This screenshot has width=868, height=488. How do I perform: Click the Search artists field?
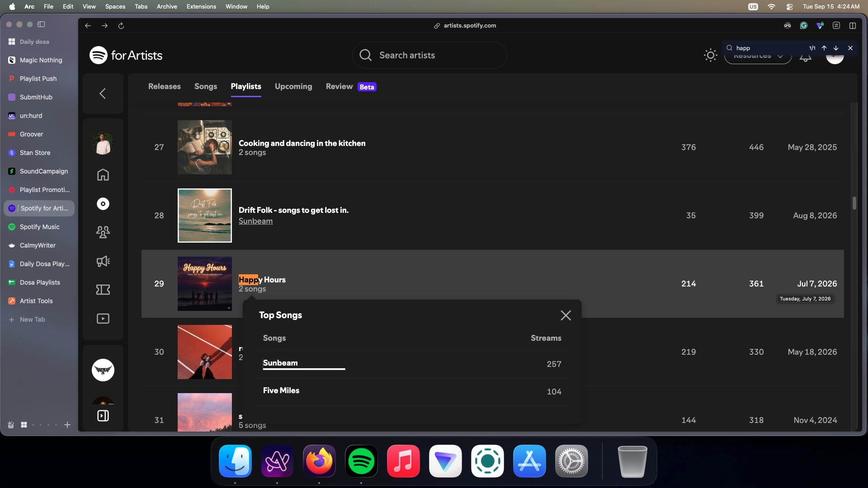pyautogui.click(x=429, y=55)
